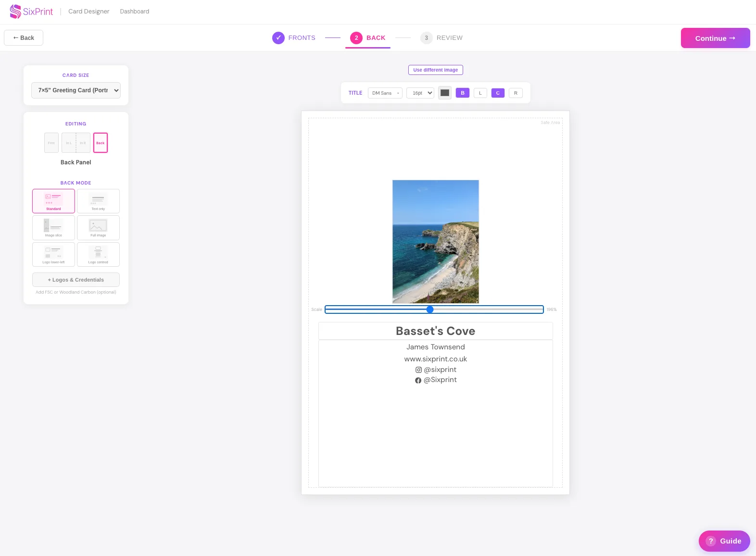This screenshot has width=756, height=556.
Task: Click the Continue button
Action: 716,38
